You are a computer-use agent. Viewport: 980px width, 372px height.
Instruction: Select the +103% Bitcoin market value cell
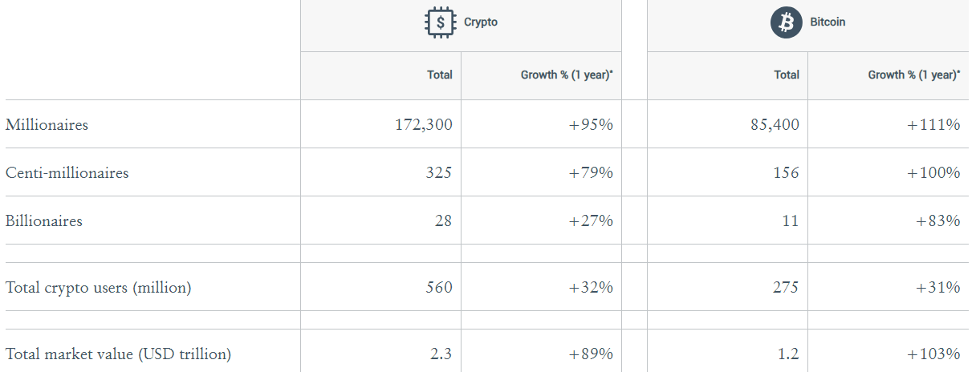pos(933,354)
